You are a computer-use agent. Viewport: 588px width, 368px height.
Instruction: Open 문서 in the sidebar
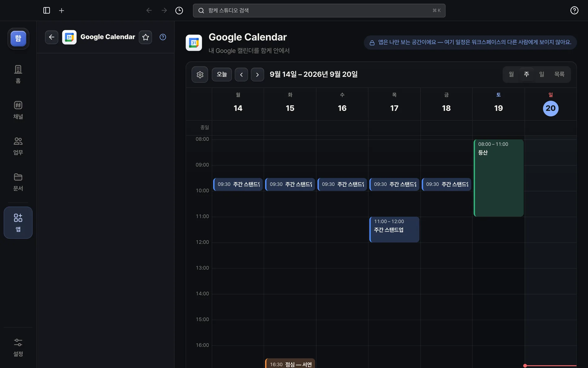click(x=18, y=182)
